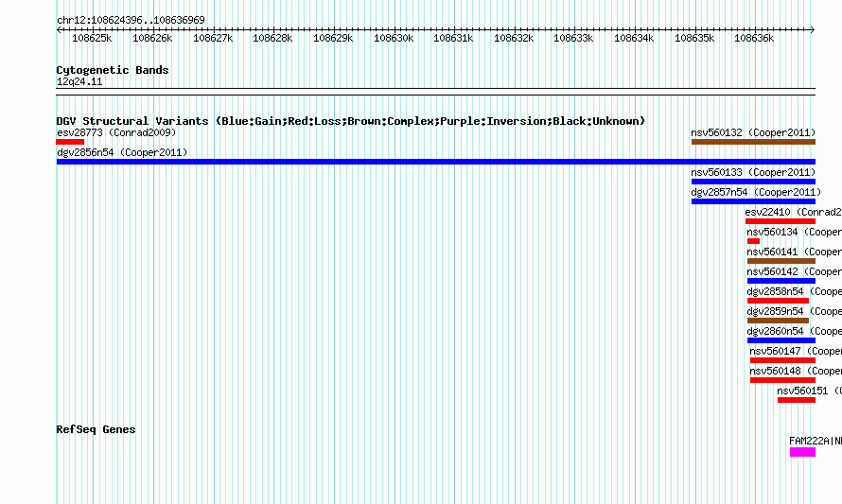This screenshot has width=842, height=504.
Task: Open the FAM222A gene label
Action: [x=816, y=441]
